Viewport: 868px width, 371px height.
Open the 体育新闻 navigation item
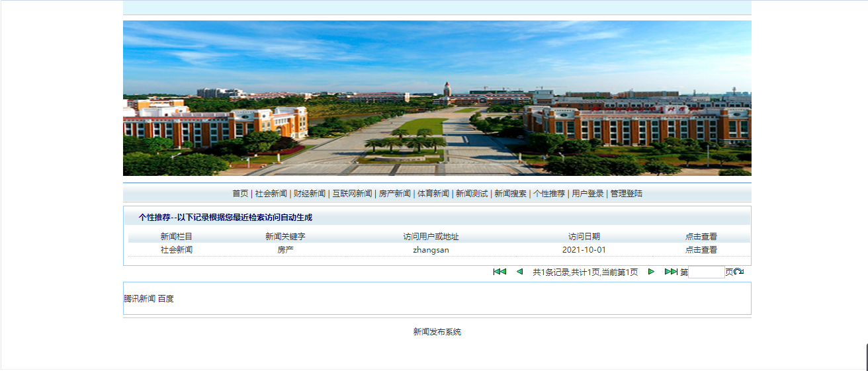pyautogui.click(x=433, y=194)
